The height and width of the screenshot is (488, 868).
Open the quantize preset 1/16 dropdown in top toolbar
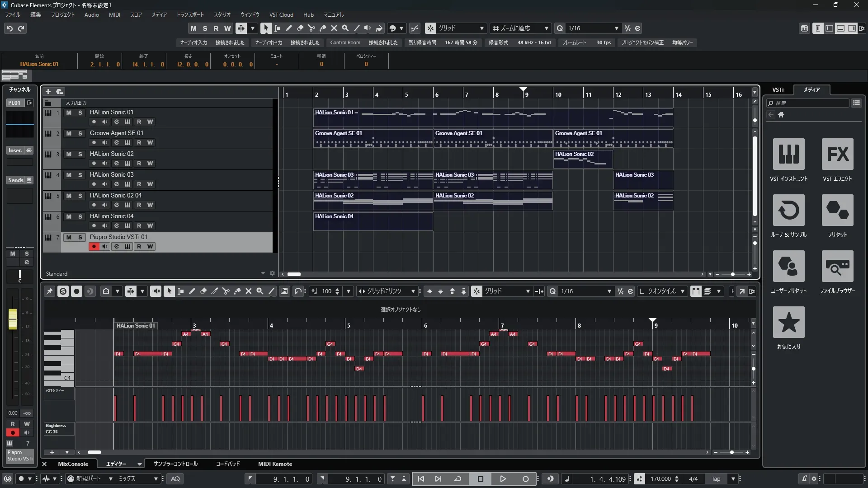616,28
